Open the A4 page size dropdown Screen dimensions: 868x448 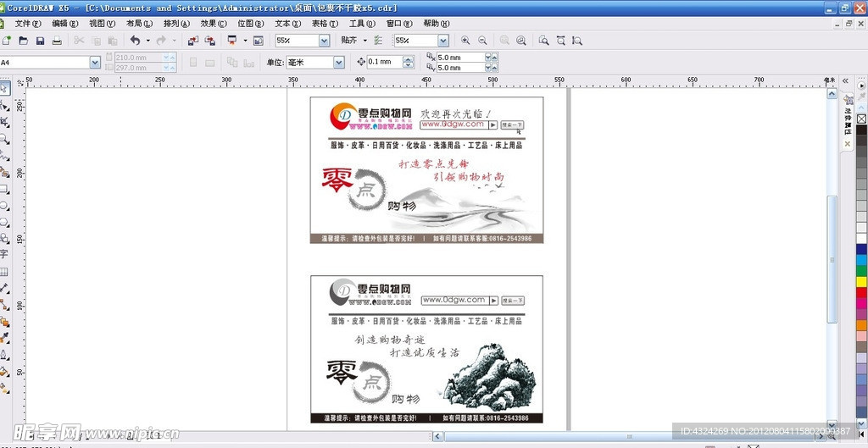point(95,63)
